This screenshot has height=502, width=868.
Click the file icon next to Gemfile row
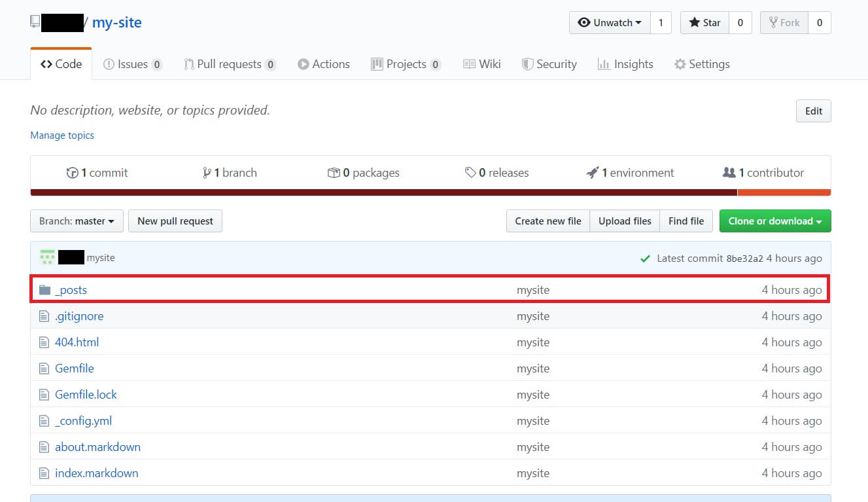tap(44, 368)
